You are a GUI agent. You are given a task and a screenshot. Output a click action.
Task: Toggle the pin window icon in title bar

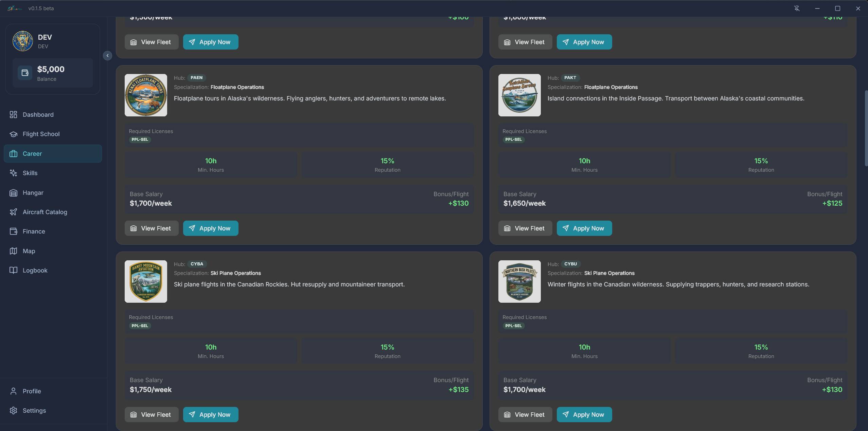(797, 8)
